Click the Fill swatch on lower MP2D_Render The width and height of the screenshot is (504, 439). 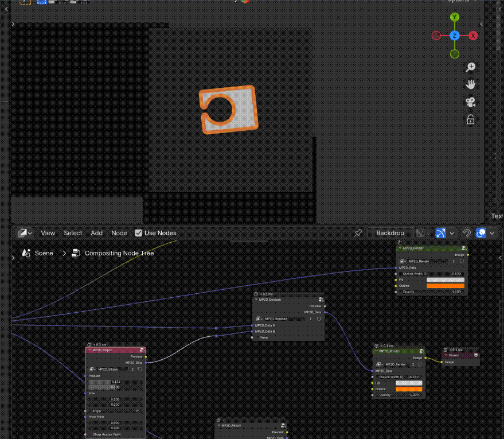(409, 383)
